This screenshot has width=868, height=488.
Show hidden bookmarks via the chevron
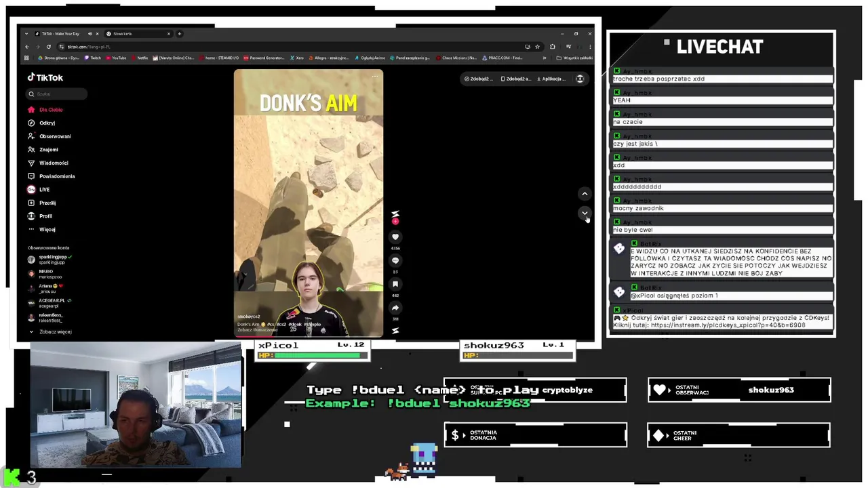[x=544, y=58]
